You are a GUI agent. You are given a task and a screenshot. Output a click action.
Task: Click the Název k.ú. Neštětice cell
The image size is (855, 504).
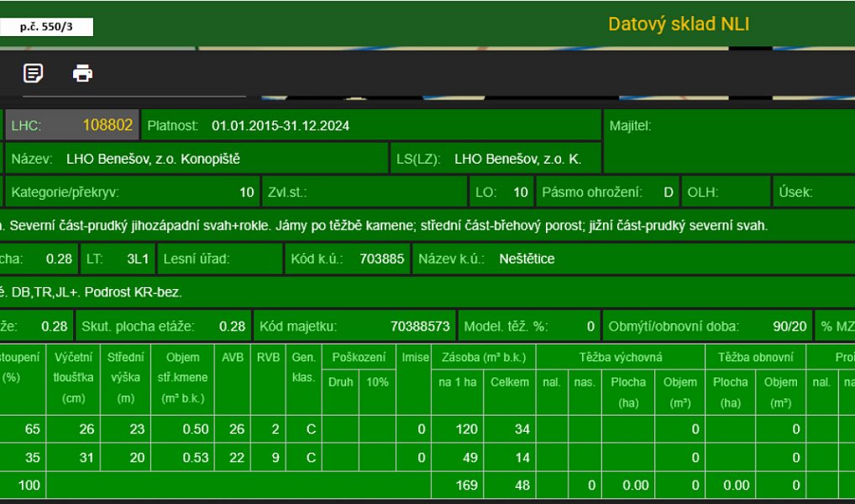pyautogui.click(x=633, y=259)
